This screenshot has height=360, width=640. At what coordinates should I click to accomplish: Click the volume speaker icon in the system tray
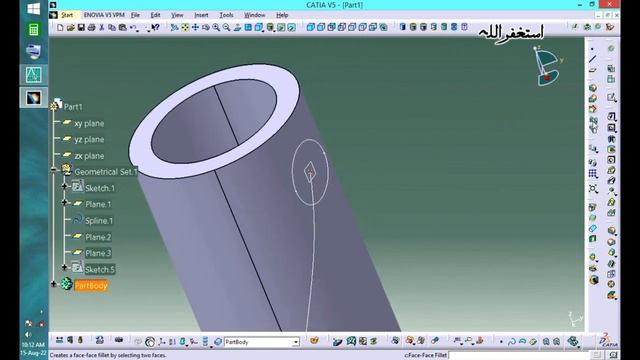(x=28, y=335)
